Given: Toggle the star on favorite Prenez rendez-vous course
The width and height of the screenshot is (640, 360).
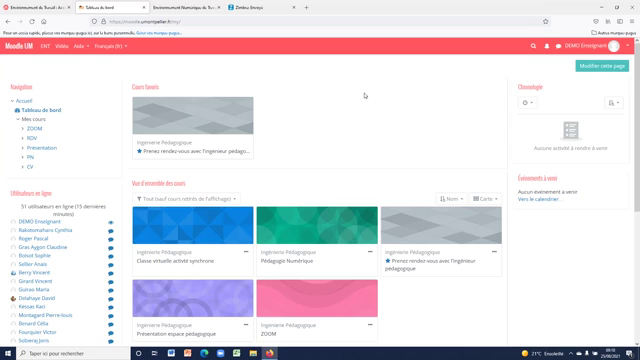Looking at the screenshot, I should coord(139,151).
